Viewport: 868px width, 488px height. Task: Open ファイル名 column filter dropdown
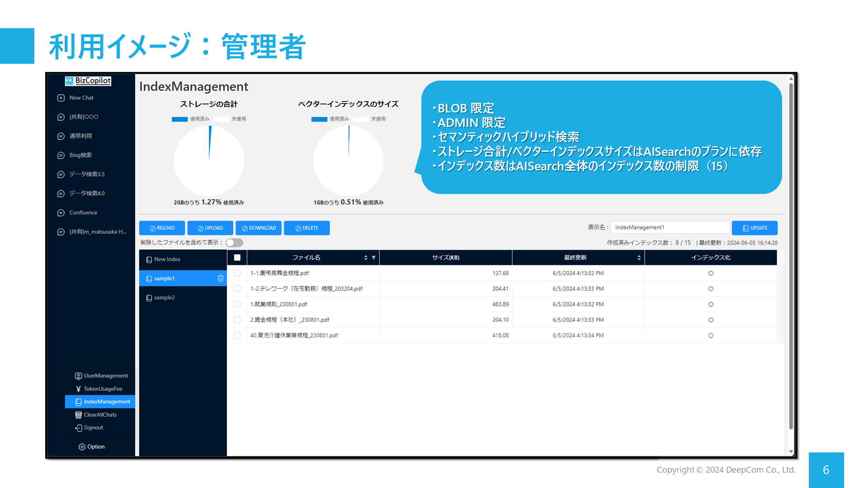point(374,258)
